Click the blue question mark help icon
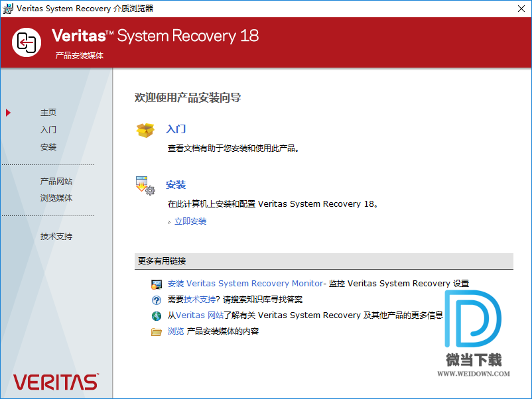 click(x=157, y=300)
